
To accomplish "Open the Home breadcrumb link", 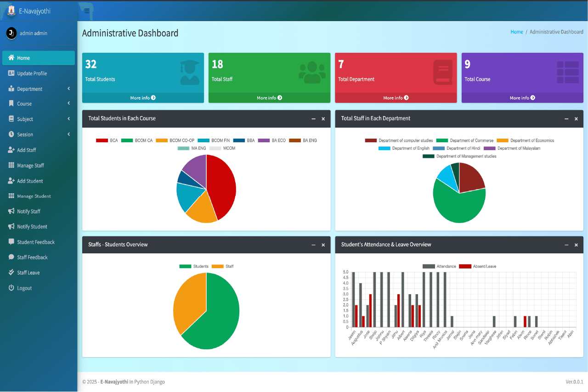I will point(516,32).
